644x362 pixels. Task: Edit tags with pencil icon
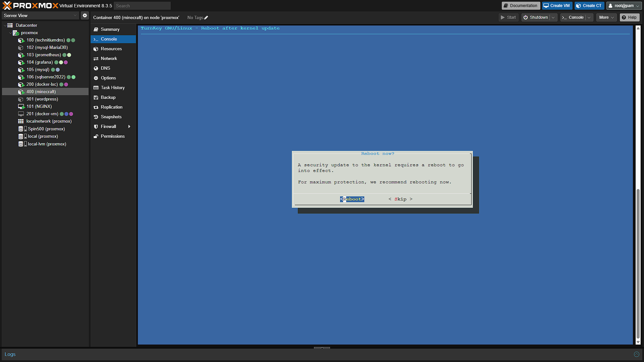click(206, 18)
